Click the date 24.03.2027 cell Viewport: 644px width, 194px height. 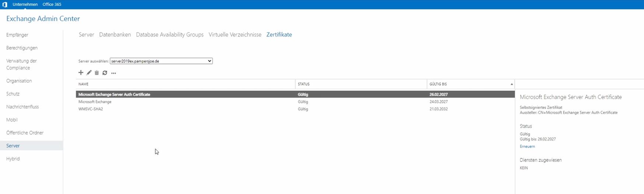click(x=439, y=102)
